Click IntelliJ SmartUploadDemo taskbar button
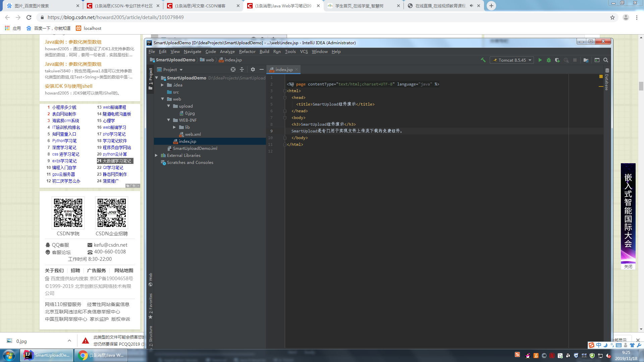This screenshot has width=644, height=362. [x=47, y=355]
